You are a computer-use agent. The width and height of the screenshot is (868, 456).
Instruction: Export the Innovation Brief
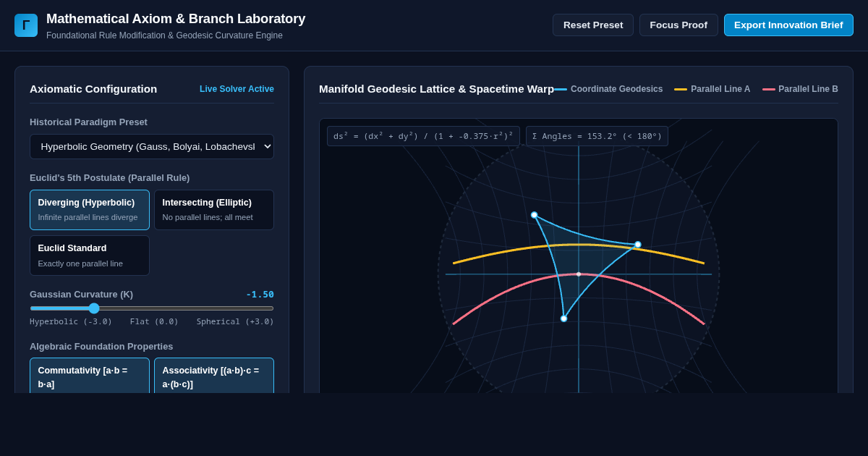point(788,25)
